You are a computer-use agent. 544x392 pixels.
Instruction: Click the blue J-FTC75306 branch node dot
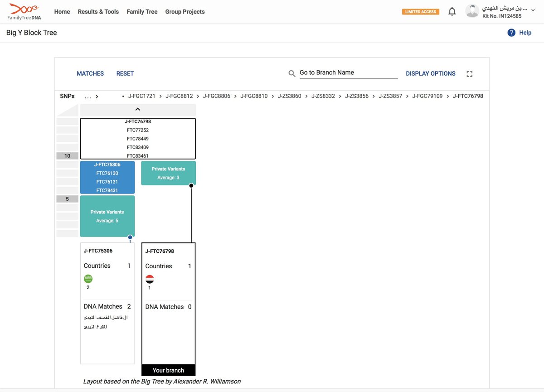[130, 237]
